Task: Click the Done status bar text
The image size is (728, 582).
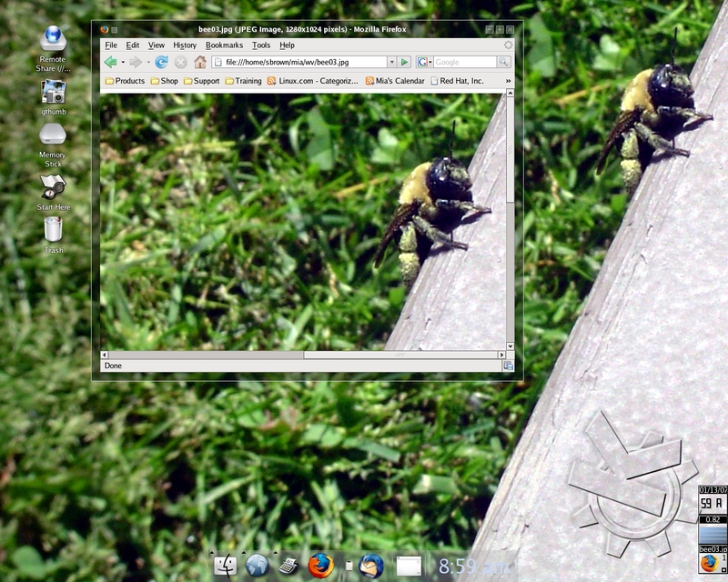Action: [x=113, y=366]
